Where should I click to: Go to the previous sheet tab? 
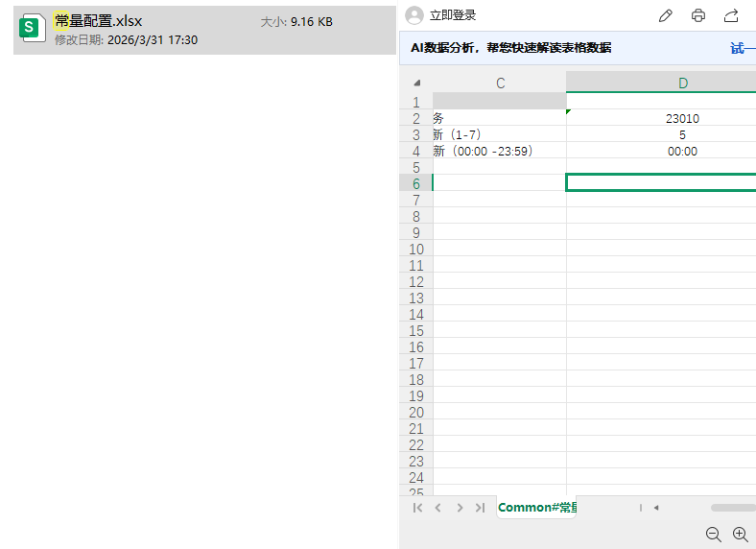[437, 508]
